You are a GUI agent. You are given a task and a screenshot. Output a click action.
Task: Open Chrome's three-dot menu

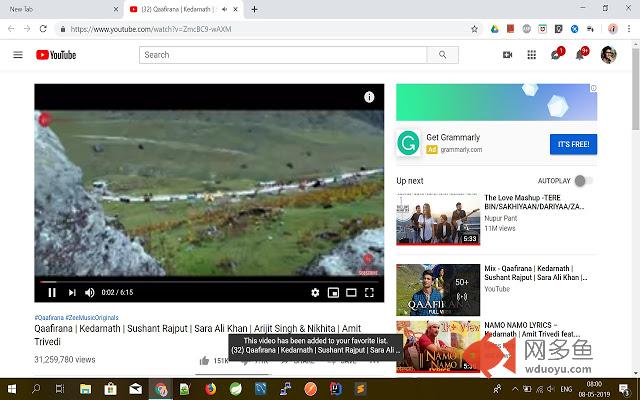pyautogui.click(x=629, y=29)
